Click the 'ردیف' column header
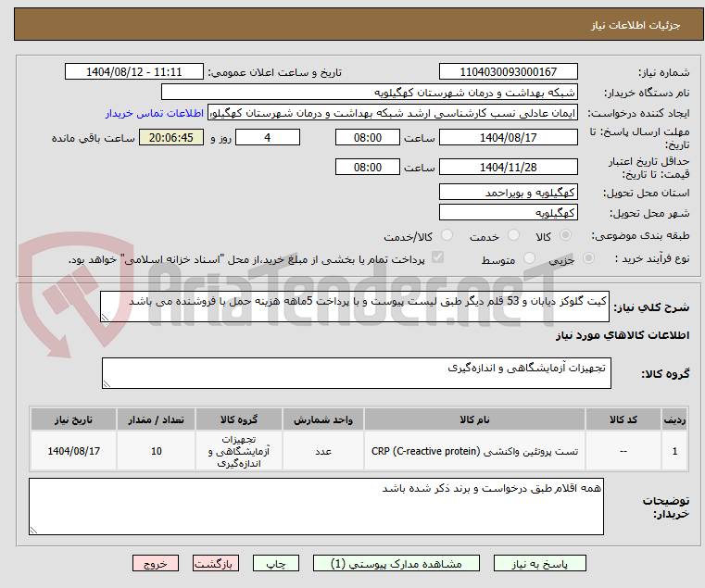 [674, 419]
